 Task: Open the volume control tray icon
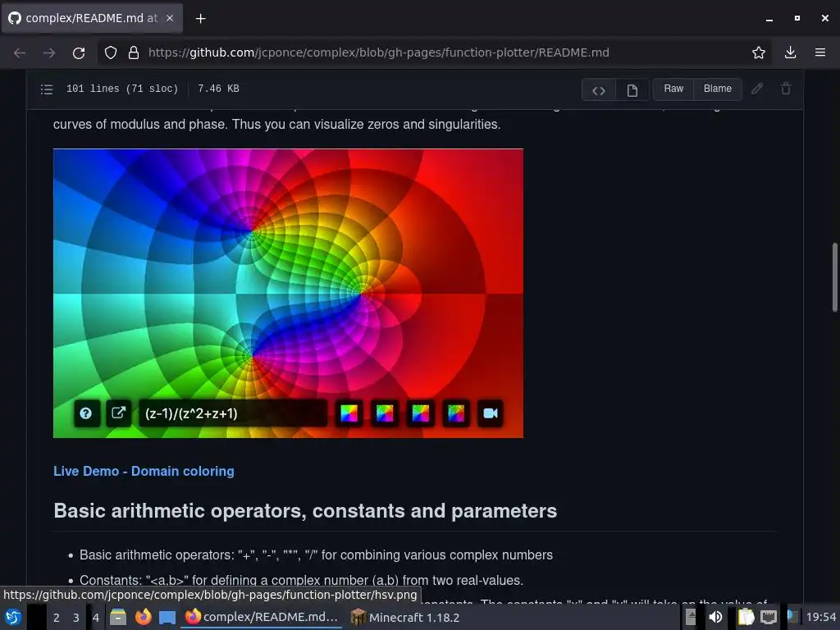coord(715,617)
